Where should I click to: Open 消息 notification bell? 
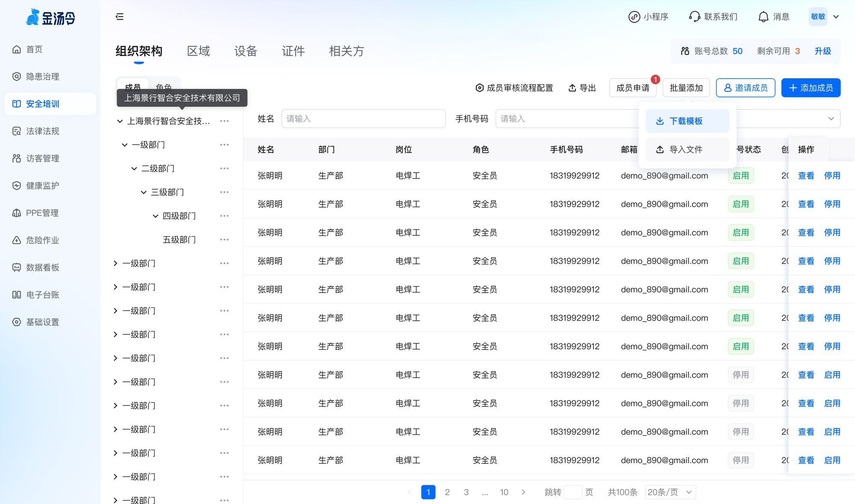click(763, 17)
